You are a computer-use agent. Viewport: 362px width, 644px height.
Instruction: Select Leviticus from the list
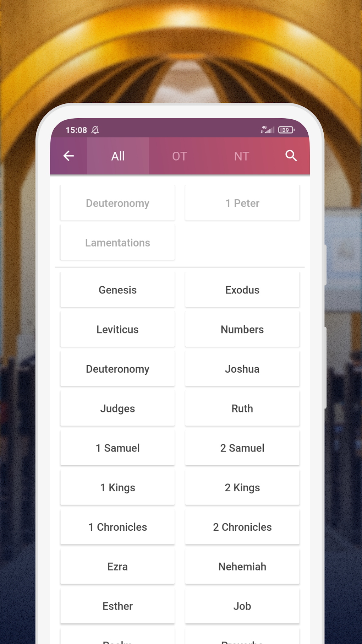[x=117, y=329]
